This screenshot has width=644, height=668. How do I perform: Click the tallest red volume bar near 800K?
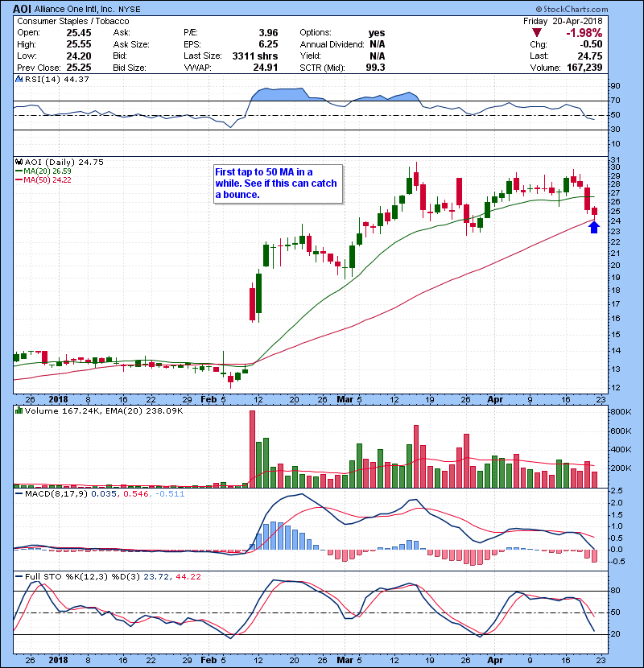point(252,449)
